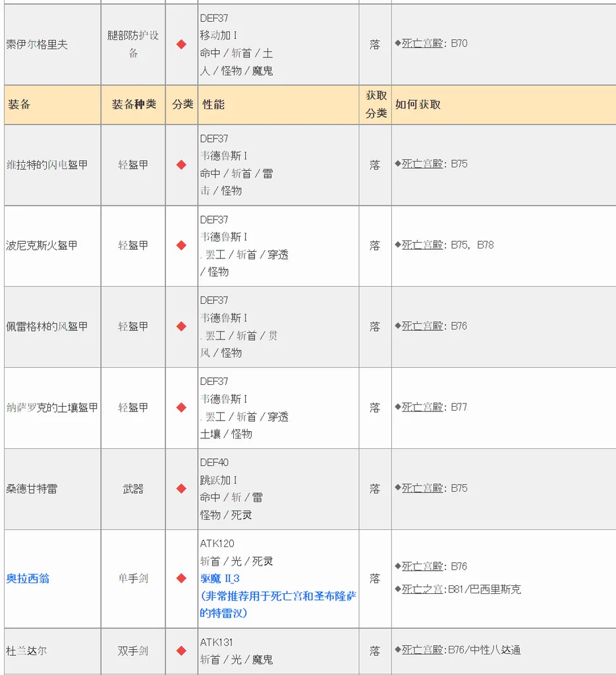Click 轻盔甲 in 纳萨罗克的土壤盔甲 row

pyautogui.click(x=133, y=407)
